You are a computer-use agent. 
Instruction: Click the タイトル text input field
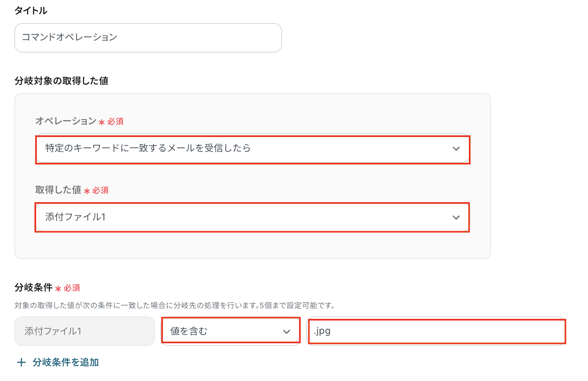[148, 38]
